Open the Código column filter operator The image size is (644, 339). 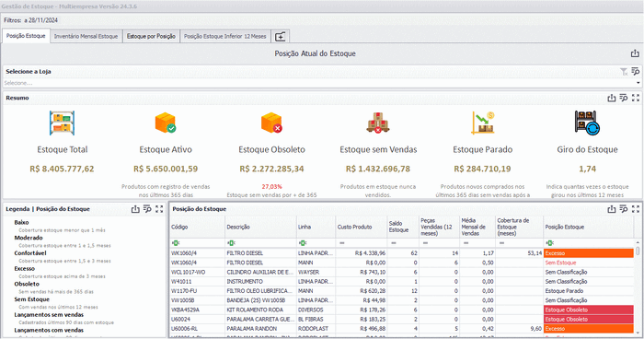[176, 243]
